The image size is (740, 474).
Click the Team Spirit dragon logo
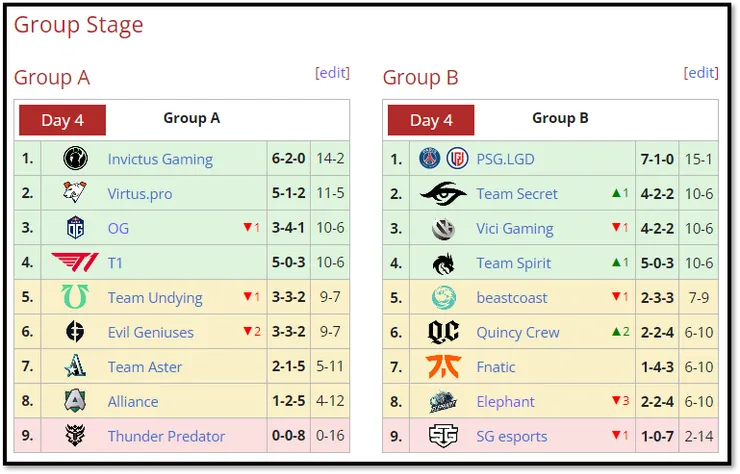coord(443,263)
